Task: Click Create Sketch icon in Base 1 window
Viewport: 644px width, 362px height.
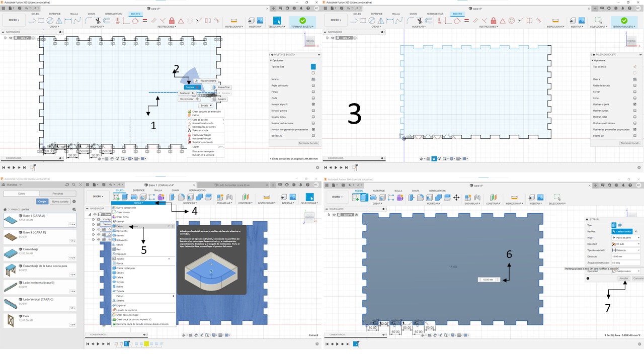Action: pos(117,197)
